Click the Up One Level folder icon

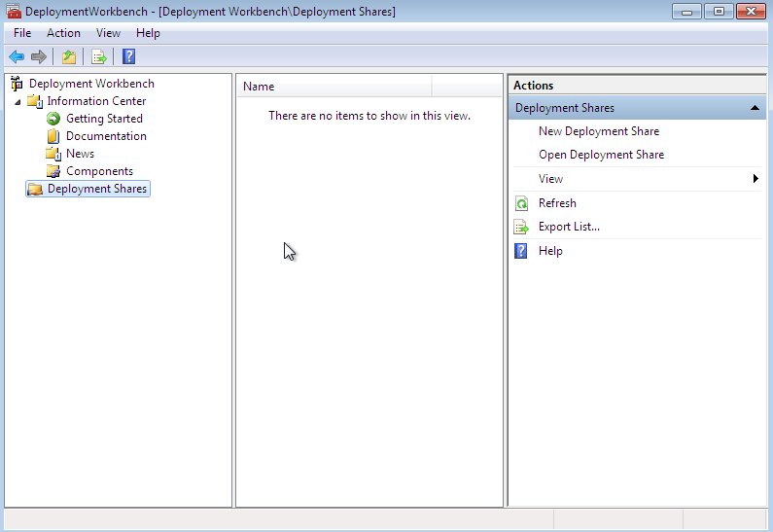click(69, 56)
